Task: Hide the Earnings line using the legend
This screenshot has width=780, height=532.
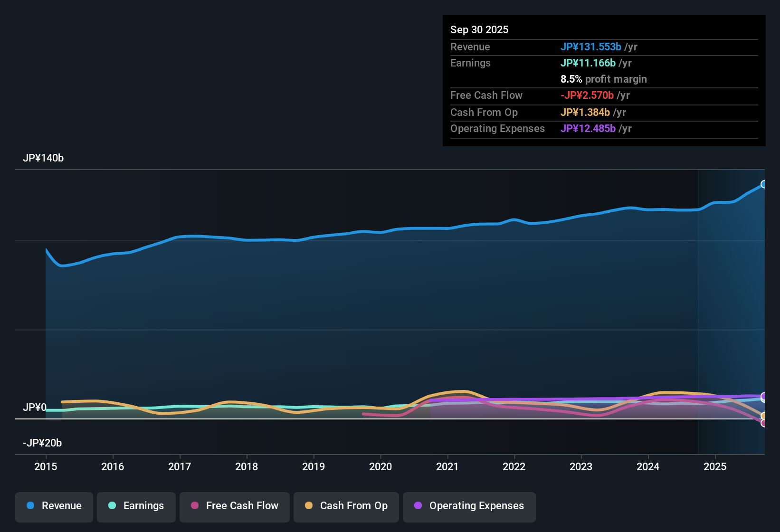Action: [136, 506]
